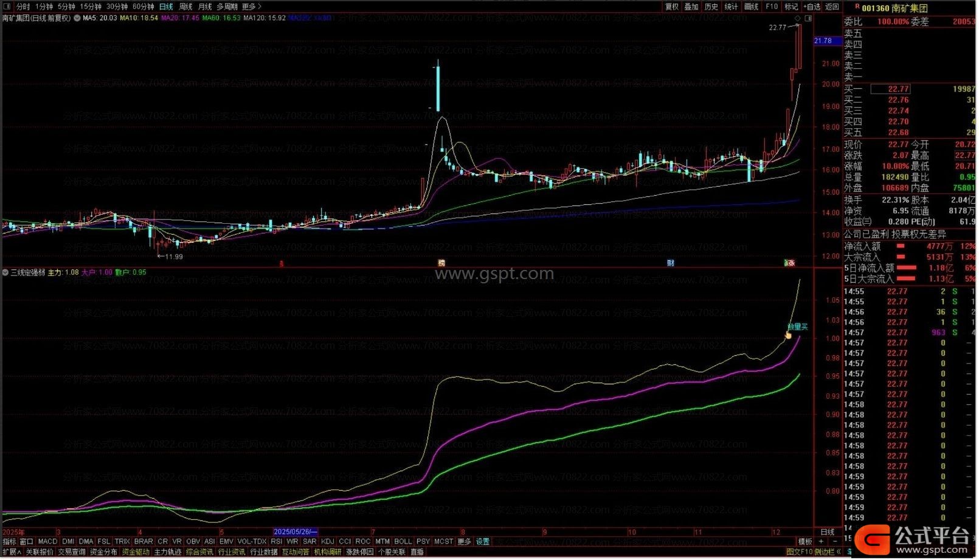Click the diamond icon at chart top-right
Viewport: 979px width, 560px height.
798,19
